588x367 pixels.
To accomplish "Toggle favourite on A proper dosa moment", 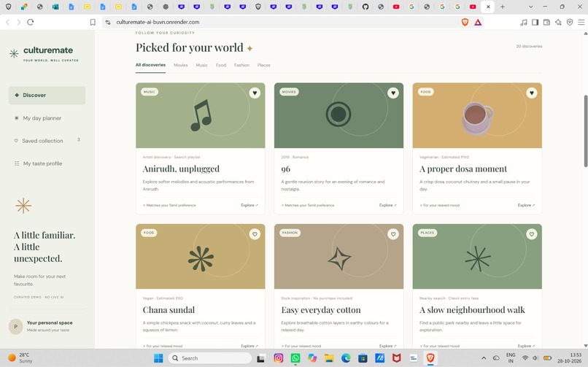I will click(x=531, y=93).
